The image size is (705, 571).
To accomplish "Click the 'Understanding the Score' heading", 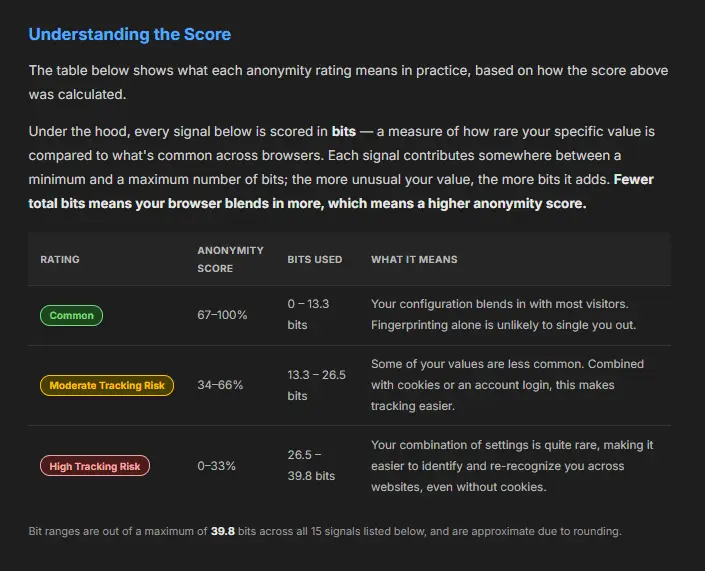I will pyautogui.click(x=129, y=35).
